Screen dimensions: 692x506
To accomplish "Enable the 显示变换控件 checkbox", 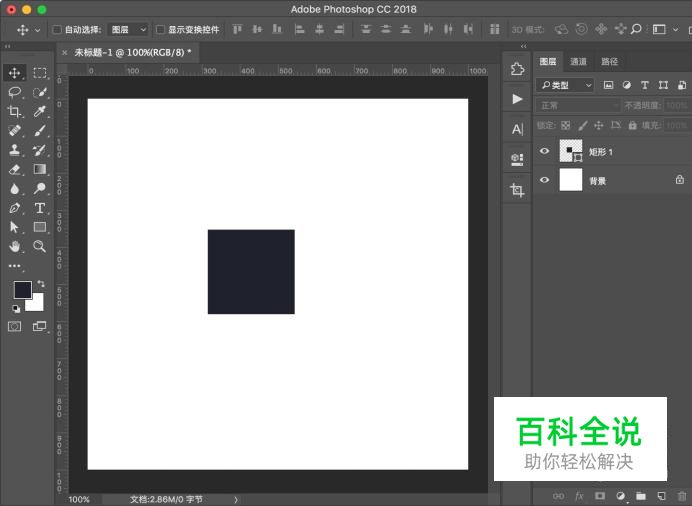I will [x=160, y=30].
